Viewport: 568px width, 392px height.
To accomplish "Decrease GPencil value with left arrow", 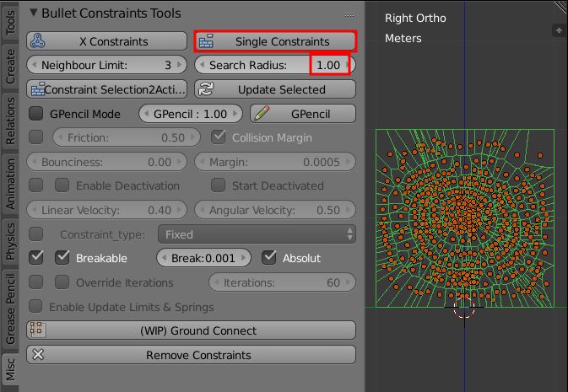I will pyautogui.click(x=146, y=113).
